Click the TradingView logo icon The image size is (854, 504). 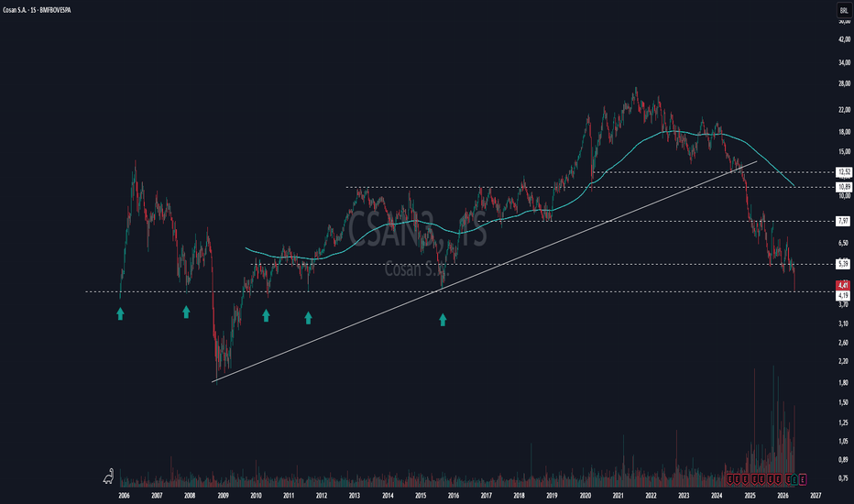[x=108, y=477]
